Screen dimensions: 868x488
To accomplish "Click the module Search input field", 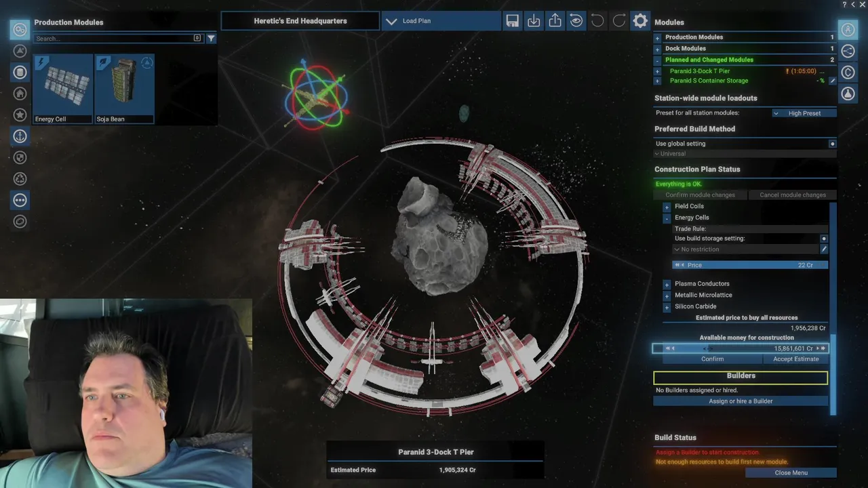I will pos(113,39).
